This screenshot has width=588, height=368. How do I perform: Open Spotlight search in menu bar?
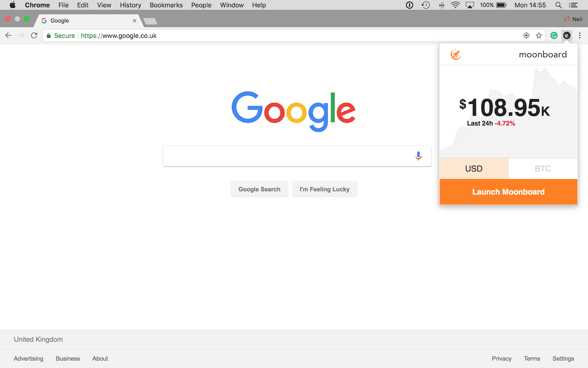(559, 5)
